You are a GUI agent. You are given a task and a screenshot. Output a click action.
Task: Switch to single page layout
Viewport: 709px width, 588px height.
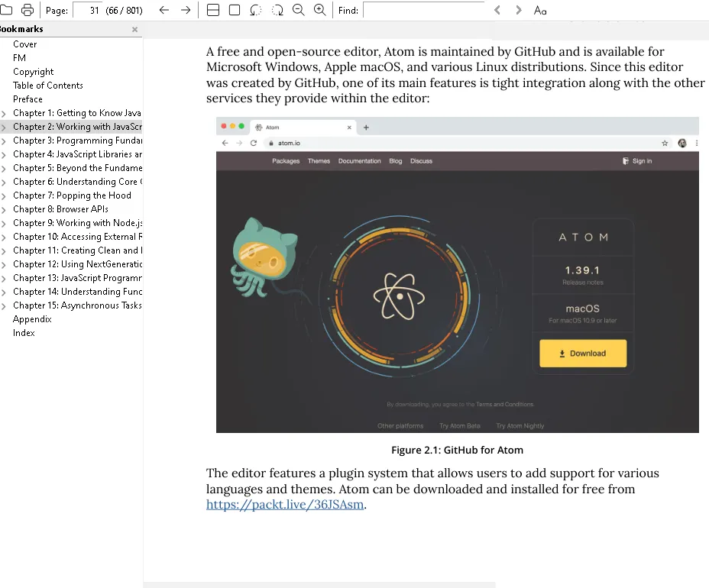(235, 10)
